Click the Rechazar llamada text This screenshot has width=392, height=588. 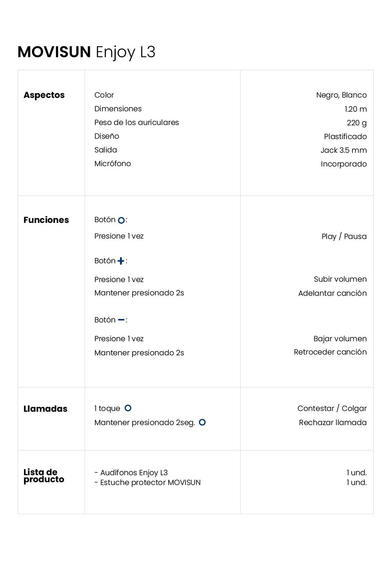pyautogui.click(x=333, y=423)
